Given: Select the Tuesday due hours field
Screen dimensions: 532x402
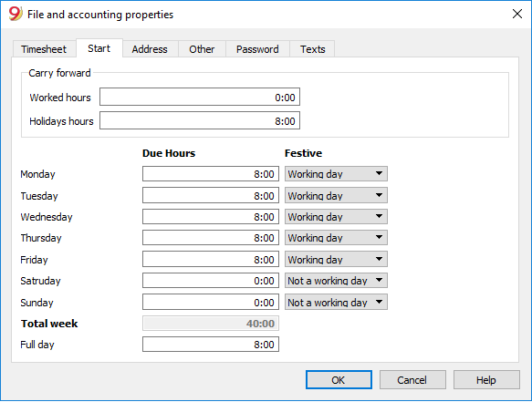Looking at the screenshot, I should (211, 196).
